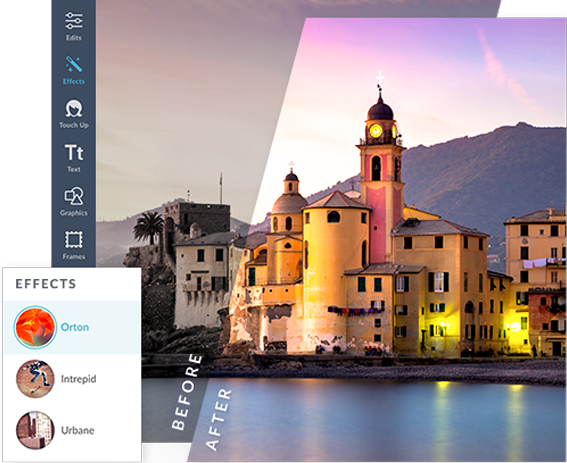Choose the Orton effect thumbnail
The height and width of the screenshot is (463, 567).
(x=35, y=327)
